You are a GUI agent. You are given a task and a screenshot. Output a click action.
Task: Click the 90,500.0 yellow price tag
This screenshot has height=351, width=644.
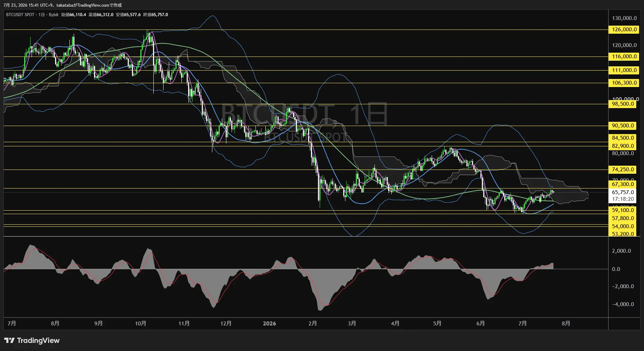[x=622, y=126]
